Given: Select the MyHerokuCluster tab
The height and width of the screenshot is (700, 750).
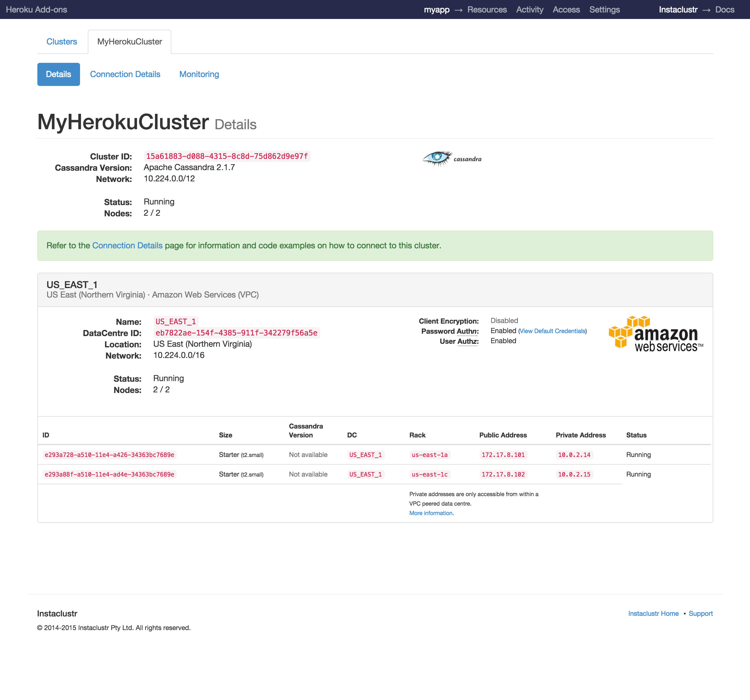Looking at the screenshot, I should tap(130, 41).
